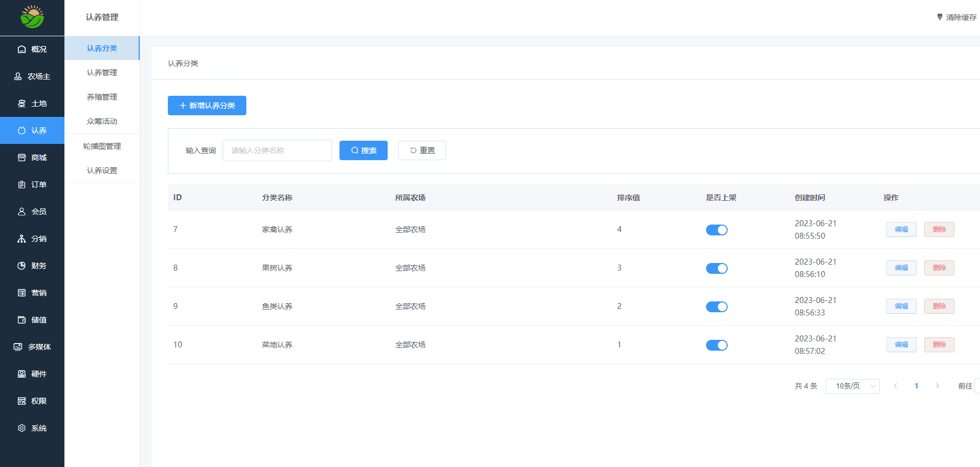Open the 系统 settings gear icon
This screenshot has width=980, height=467.
[22, 428]
